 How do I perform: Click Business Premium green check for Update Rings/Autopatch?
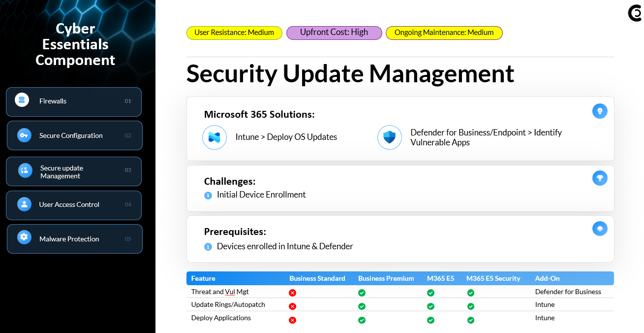click(x=362, y=306)
